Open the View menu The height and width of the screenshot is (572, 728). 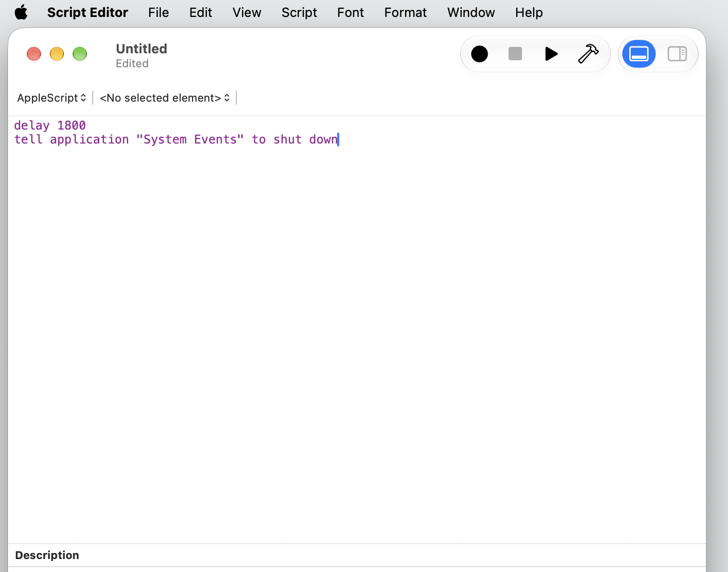click(x=247, y=12)
